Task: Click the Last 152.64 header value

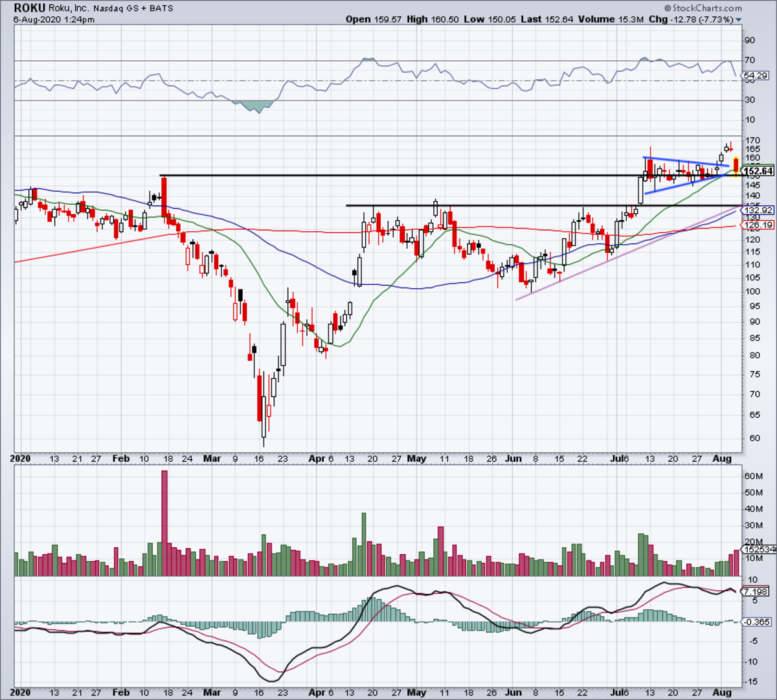Action: coord(563,19)
